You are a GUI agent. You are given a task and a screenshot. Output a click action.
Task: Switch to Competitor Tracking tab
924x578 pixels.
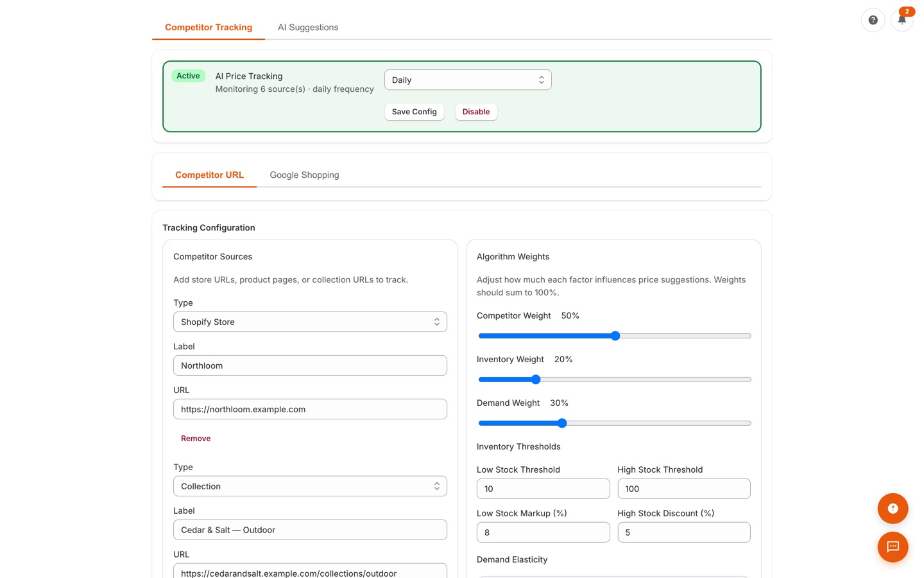pyautogui.click(x=209, y=28)
